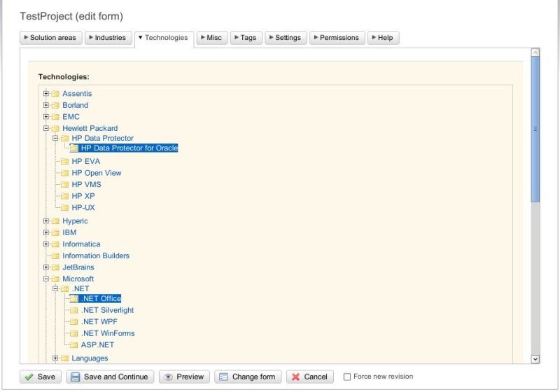
Task: Click the folder icon of HP Data Protector for Oracle
Action: click(74, 148)
